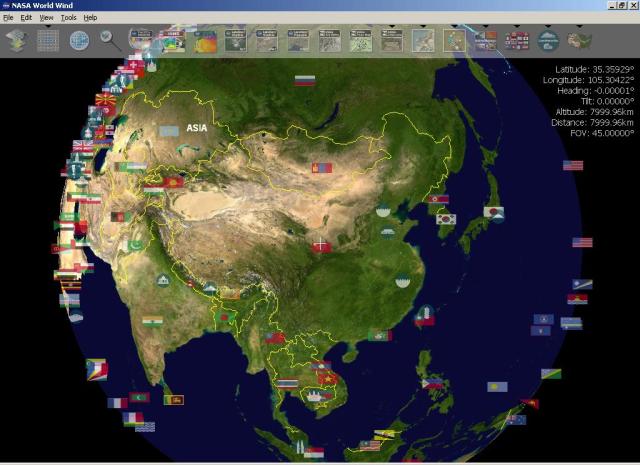This screenshot has height=465, width=640.
Task: Click the Bangladesh flag
Action: (224, 317)
